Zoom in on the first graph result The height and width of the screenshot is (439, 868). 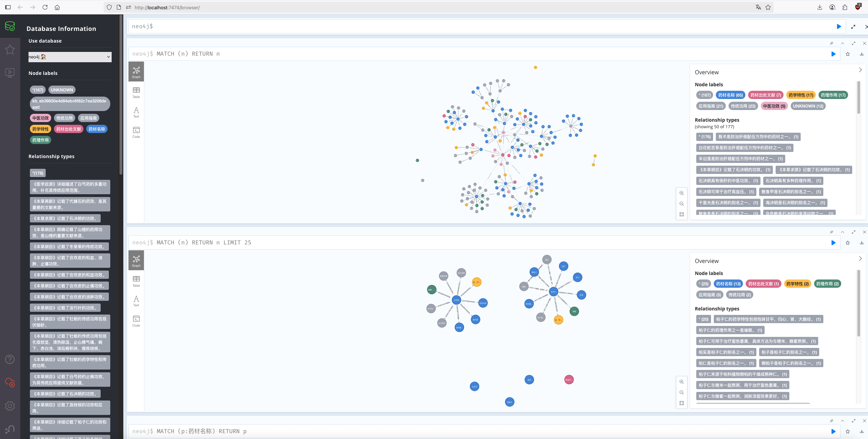[681, 193]
